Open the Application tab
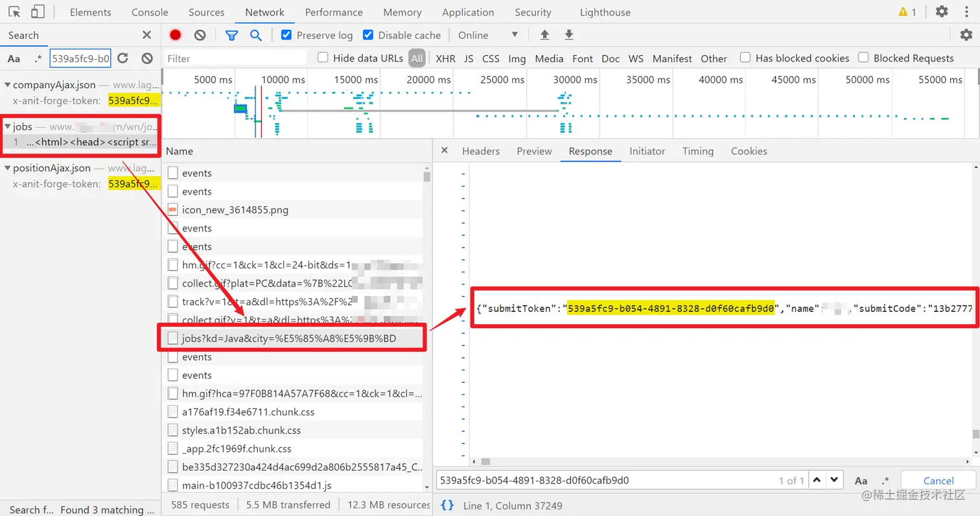 point(468,12)
